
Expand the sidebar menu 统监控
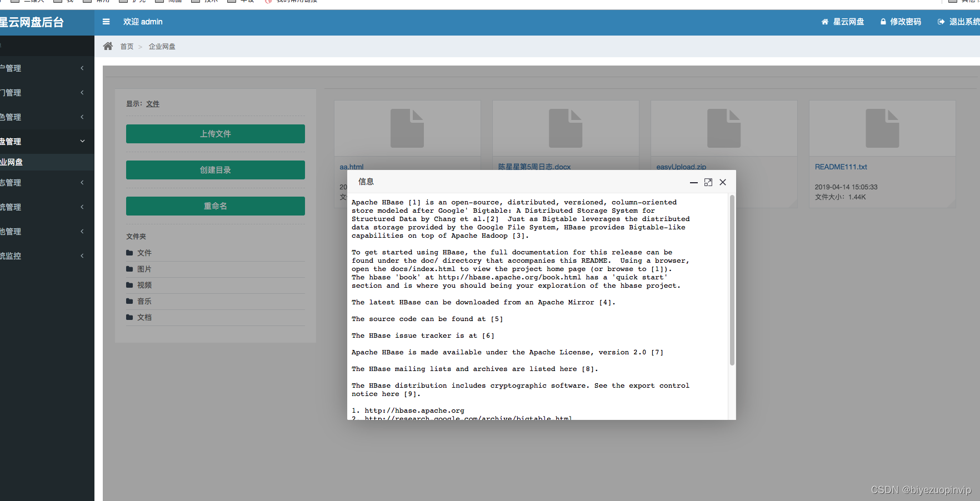click(47, 256)
